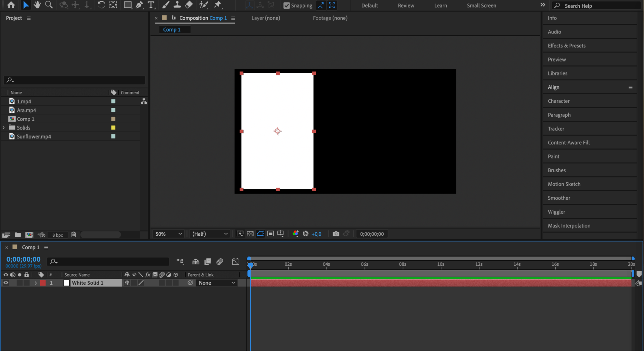Pick the Zoom tool
644x351 pixels.
tap(49, 5)
